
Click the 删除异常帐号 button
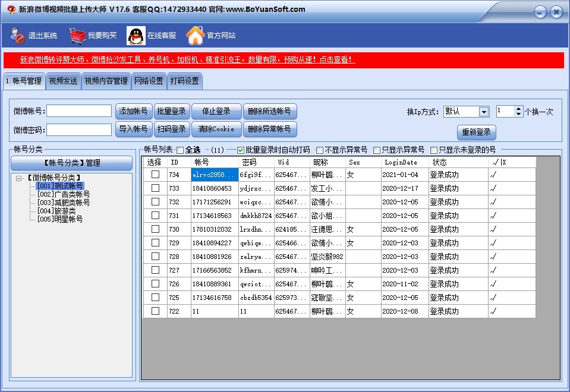click(269, 129)
